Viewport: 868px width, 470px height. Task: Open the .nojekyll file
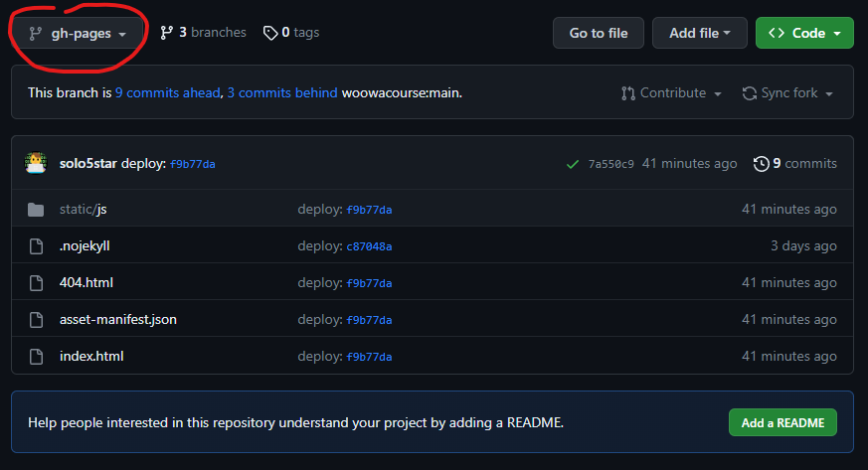[85, 246]
